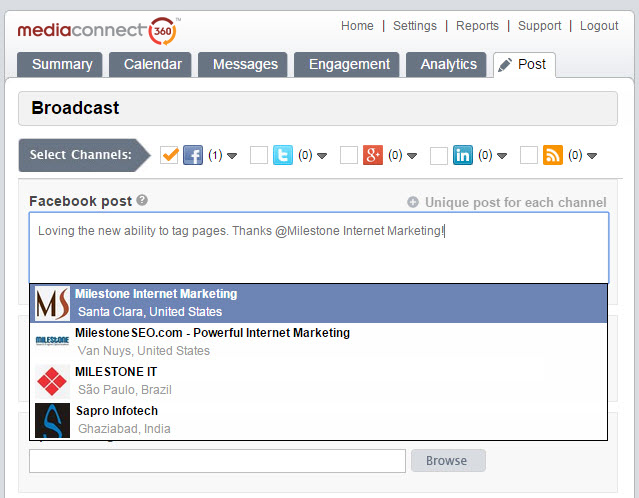
Task: Click the Browse button
Action: click(x=448, y=461)
